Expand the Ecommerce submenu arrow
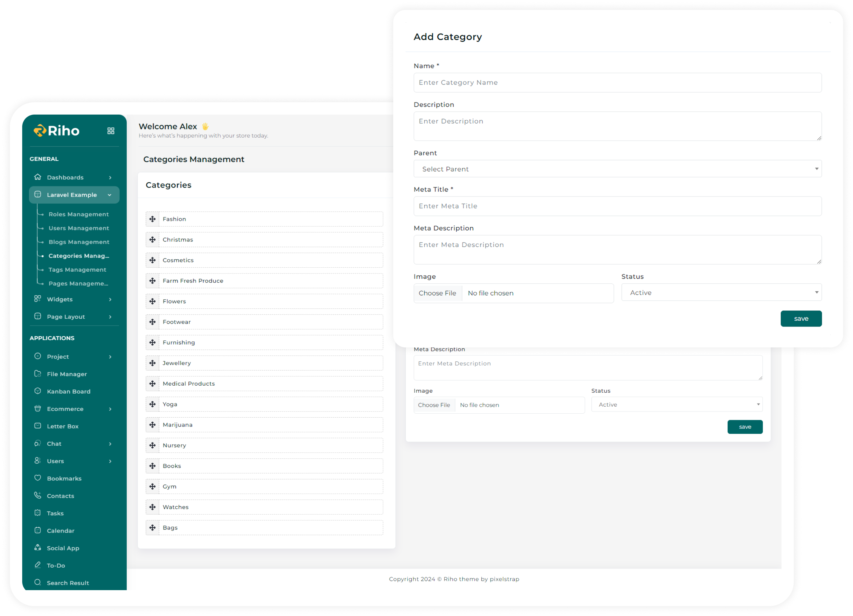 110,409
